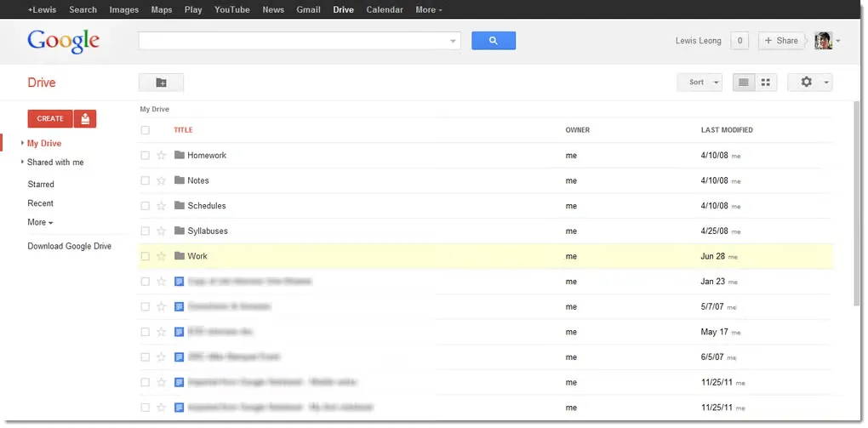
Task: Click the Syllabuses folder icon
Action: click(x=179, y=231)
